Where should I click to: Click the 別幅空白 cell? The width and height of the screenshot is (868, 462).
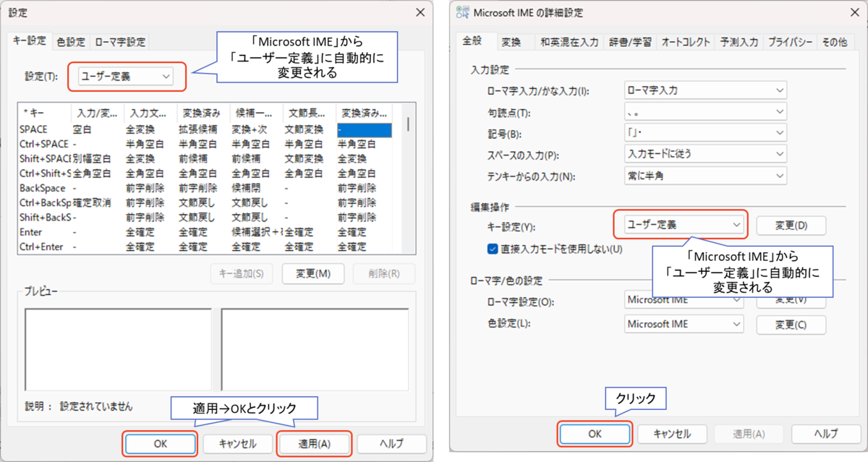tap(92, 158)
